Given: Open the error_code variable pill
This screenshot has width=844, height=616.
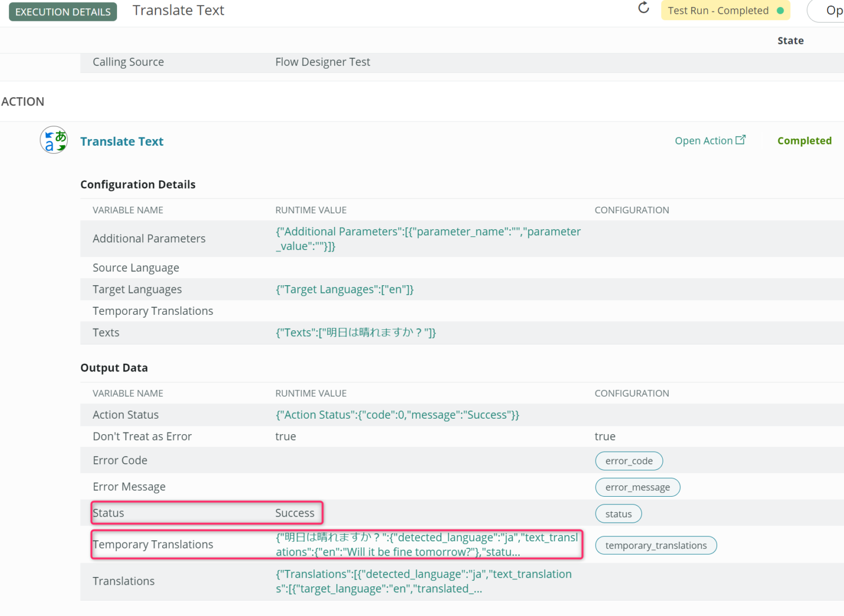Looking at the screenshot, I should [x=629, y=460].
